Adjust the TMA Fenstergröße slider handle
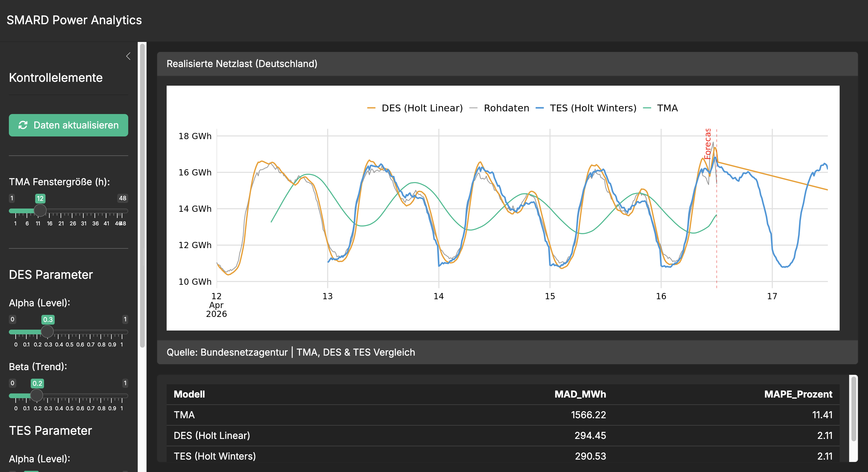 tap(40, 210)
